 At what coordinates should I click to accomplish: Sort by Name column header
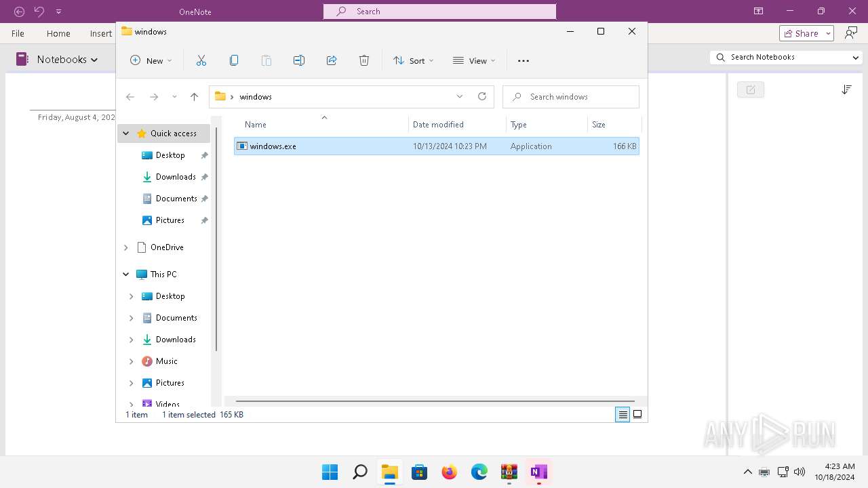point(256,125)
